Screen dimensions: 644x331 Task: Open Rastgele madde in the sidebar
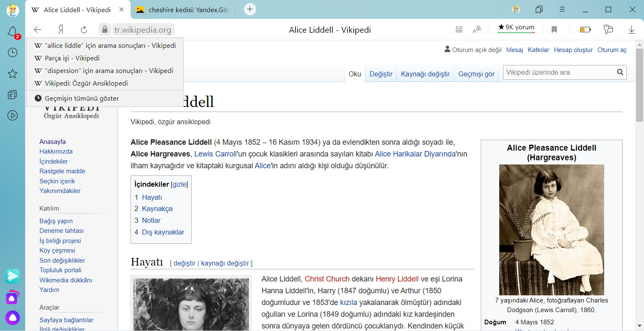pos(62,171)
